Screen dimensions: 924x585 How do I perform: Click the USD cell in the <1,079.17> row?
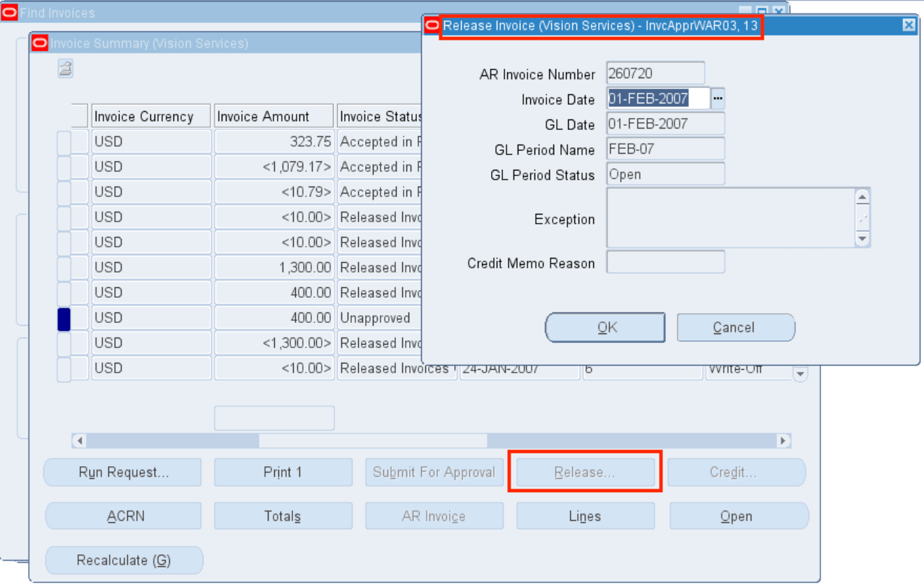click(151, 167)
